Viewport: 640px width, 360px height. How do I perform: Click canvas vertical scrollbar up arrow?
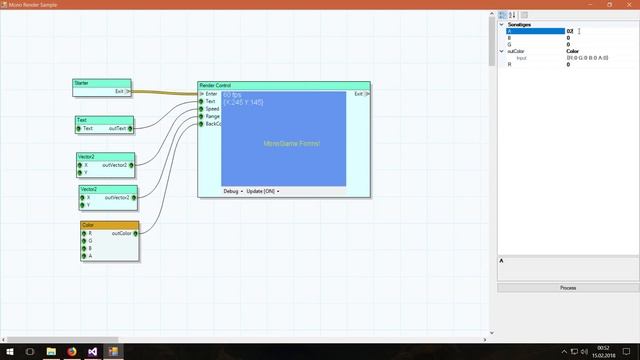point(492,14)
